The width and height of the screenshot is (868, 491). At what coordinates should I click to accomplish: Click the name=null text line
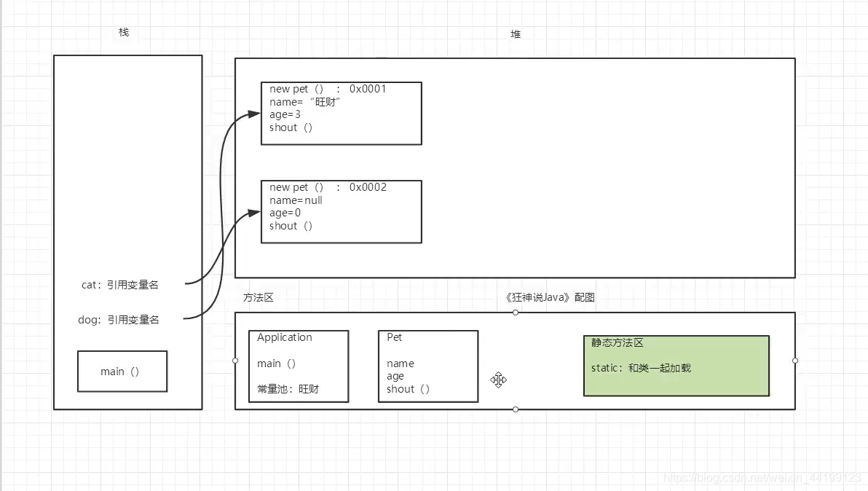[296, 200]
